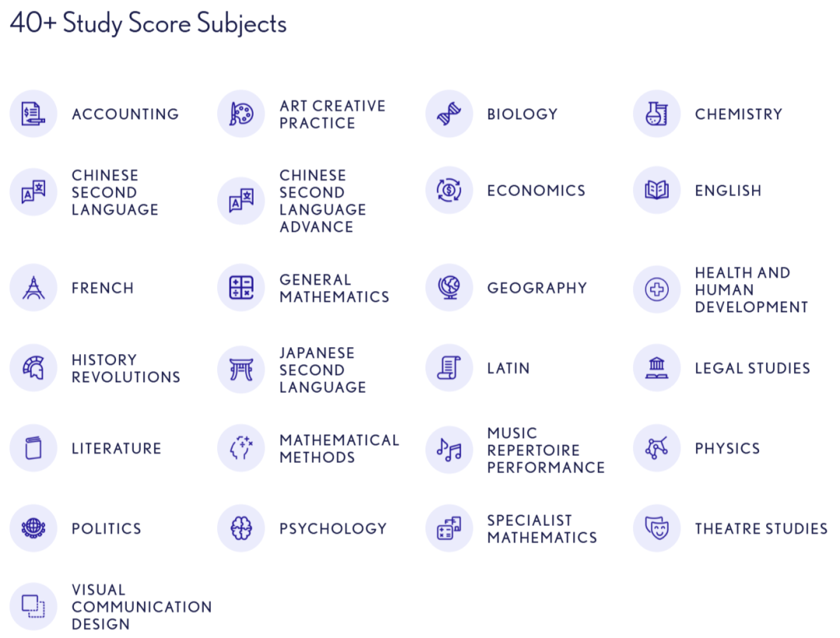
Task: Click the Music Repertoire Performance notes icon
Action: pos(449,449)
